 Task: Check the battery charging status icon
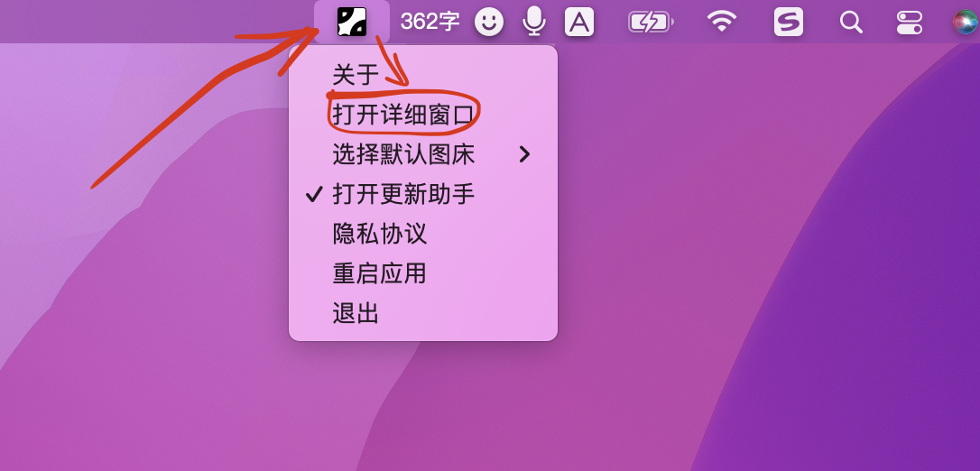click(651, 23)
